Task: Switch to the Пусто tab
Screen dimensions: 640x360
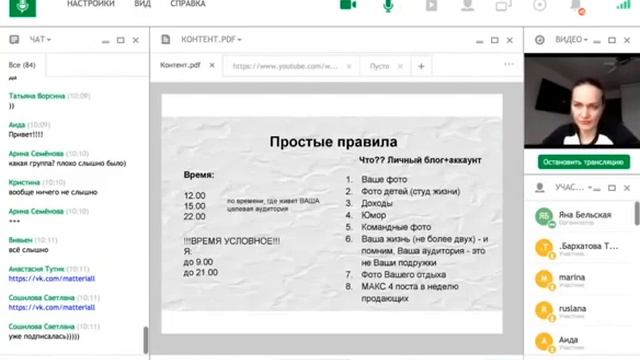Action: pos(379,66)
